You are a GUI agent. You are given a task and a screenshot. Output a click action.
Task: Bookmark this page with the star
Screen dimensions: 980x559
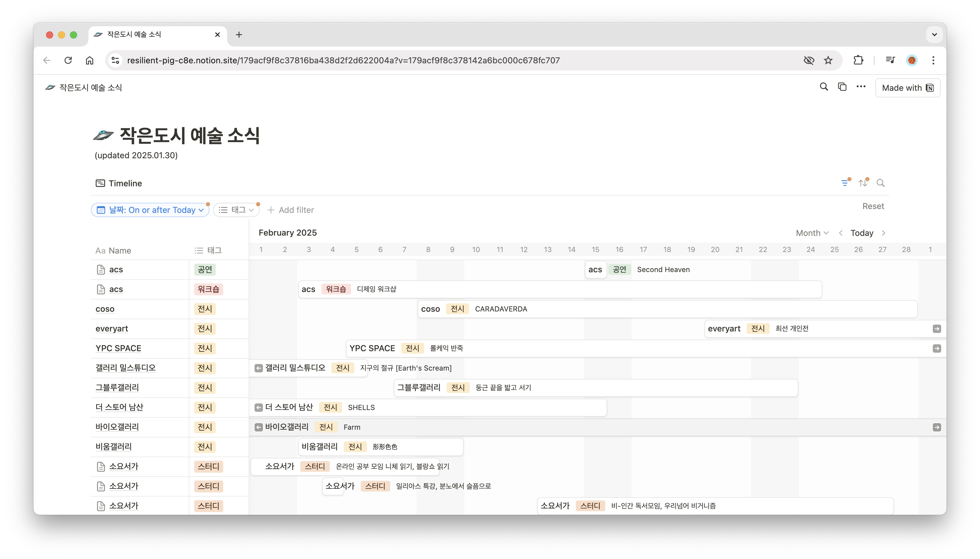pos(828,60)
